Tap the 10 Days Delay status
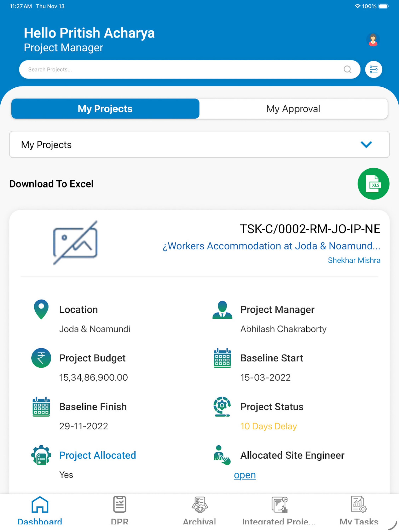Viewport: 399px width, 532px height. pos(269,426)
